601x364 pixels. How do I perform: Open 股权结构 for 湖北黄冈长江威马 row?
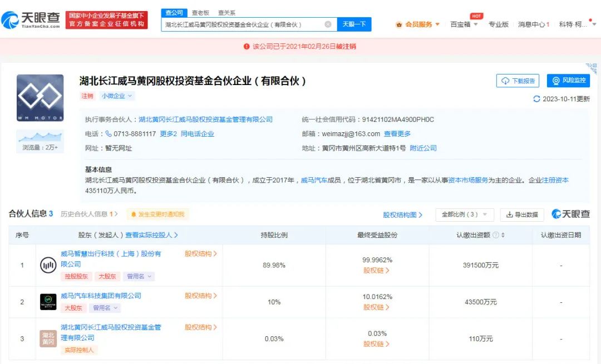(x=201, y=327)
